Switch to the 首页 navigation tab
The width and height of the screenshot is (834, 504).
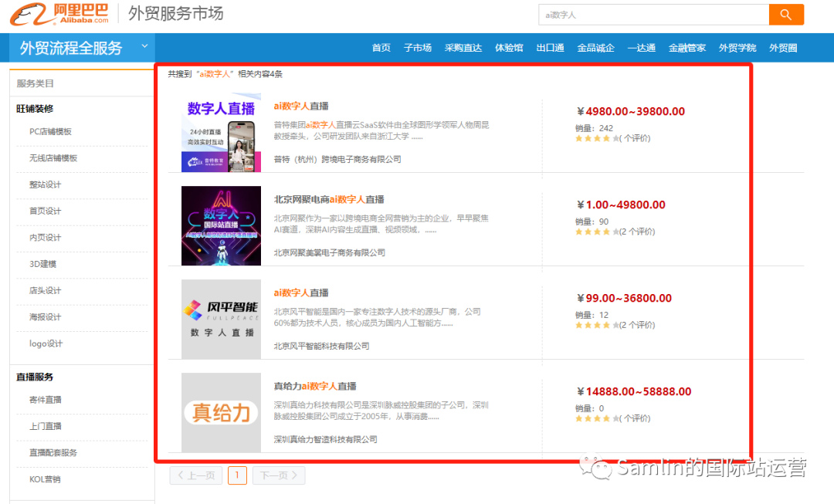[x=381, y=47]
